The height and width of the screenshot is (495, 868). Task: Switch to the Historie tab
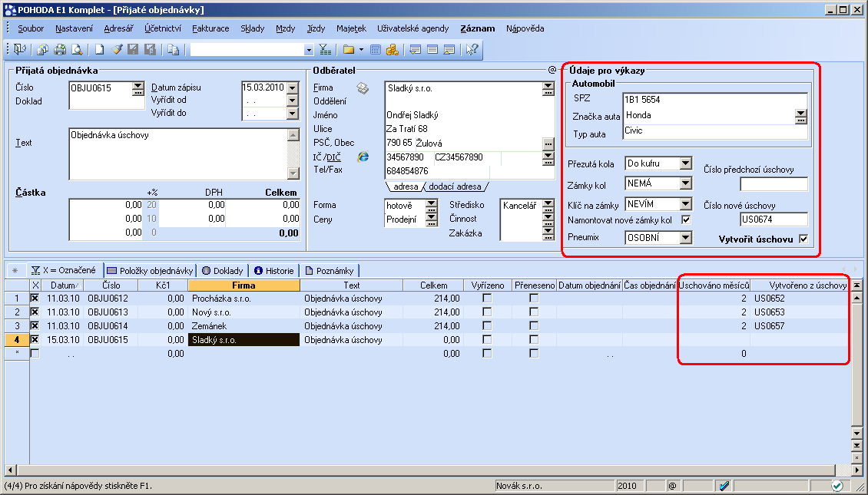click(274, 270)
